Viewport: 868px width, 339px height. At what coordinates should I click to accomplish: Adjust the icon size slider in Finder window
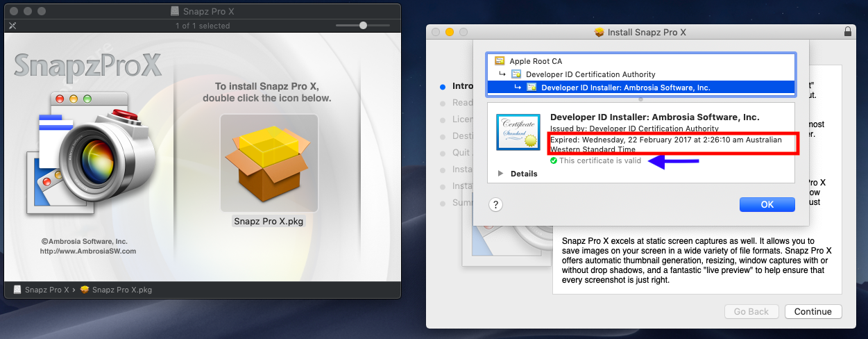pos(363,25)
